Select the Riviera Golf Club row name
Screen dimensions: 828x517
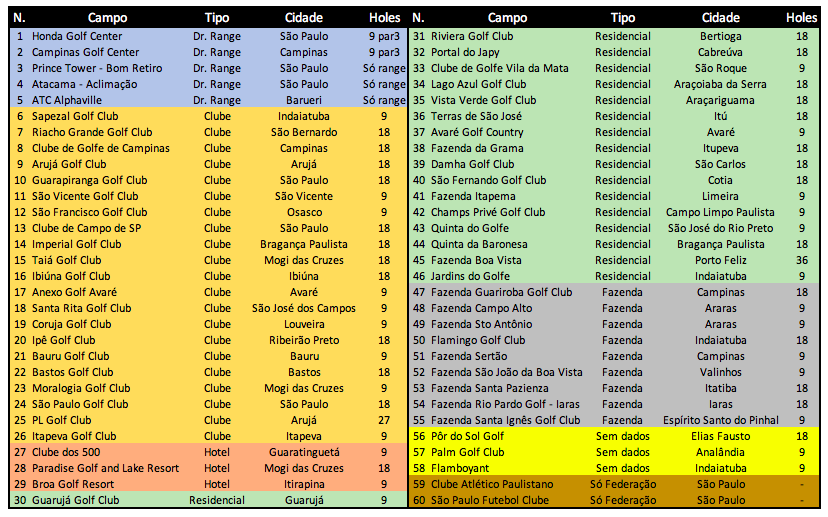point(472,36)
